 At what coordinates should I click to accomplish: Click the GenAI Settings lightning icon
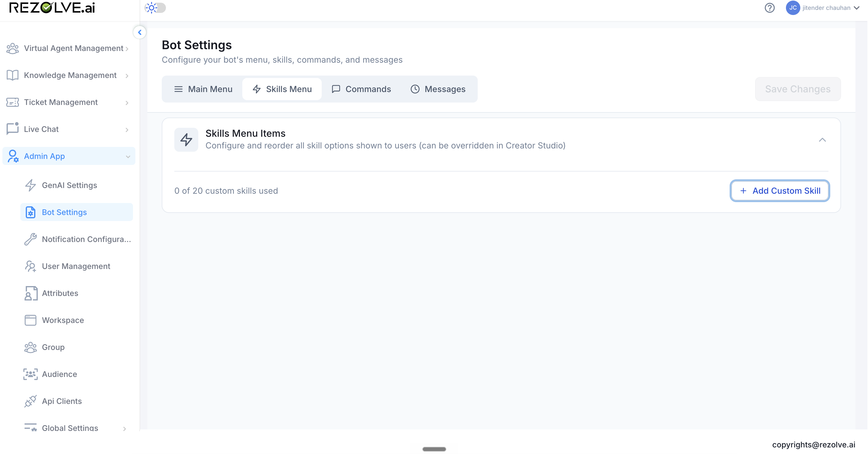[x=30, y=185]
